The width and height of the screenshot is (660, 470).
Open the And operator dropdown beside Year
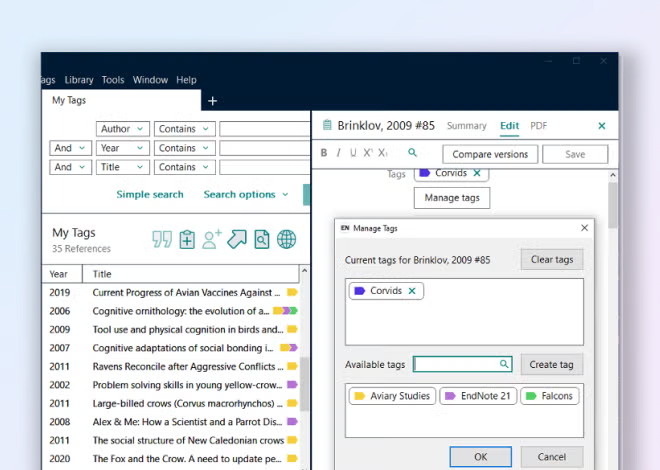[x=70, y=148]
